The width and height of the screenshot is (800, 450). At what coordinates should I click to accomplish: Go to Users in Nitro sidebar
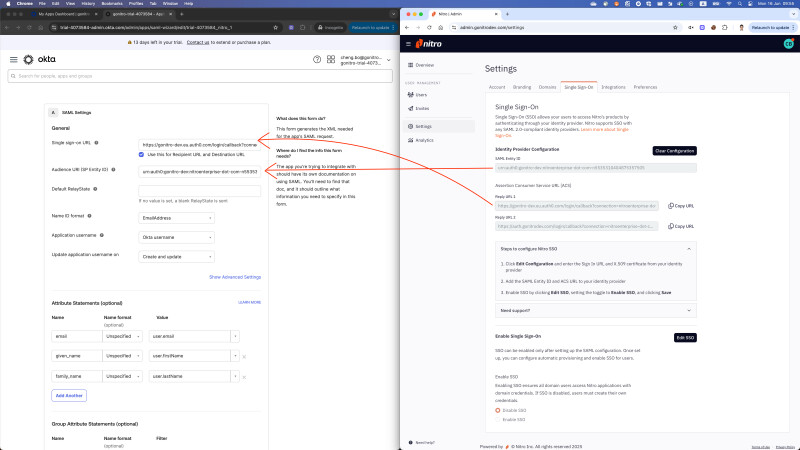pos(418,95)
